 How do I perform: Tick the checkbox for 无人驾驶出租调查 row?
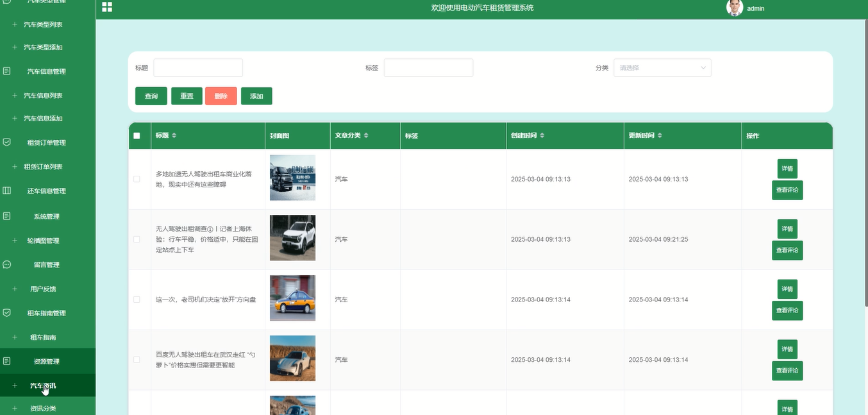coord(137,239)
